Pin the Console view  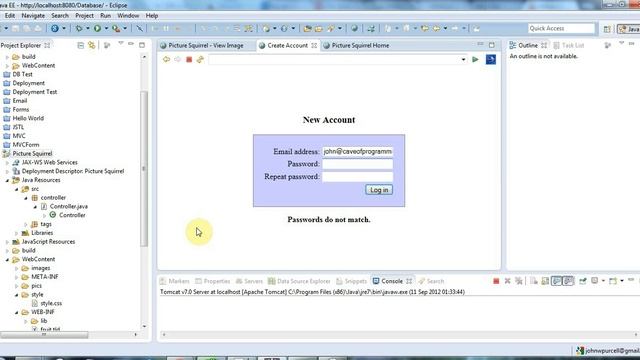click(x=583, y=281)
